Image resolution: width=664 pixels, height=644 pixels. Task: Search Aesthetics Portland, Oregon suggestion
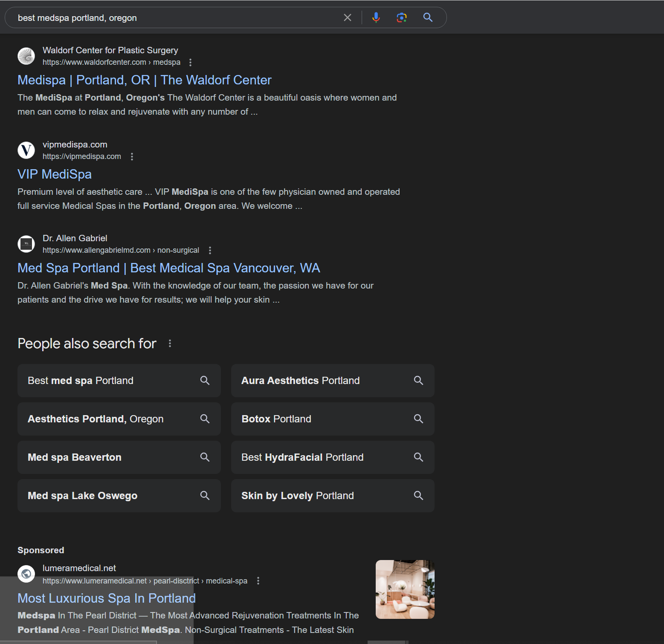point(119,419)
